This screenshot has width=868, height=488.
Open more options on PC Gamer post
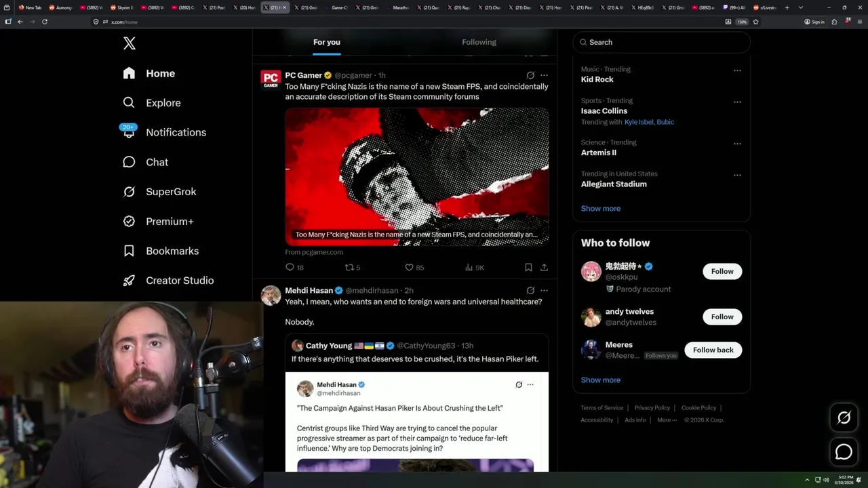[x=544, y=75]
